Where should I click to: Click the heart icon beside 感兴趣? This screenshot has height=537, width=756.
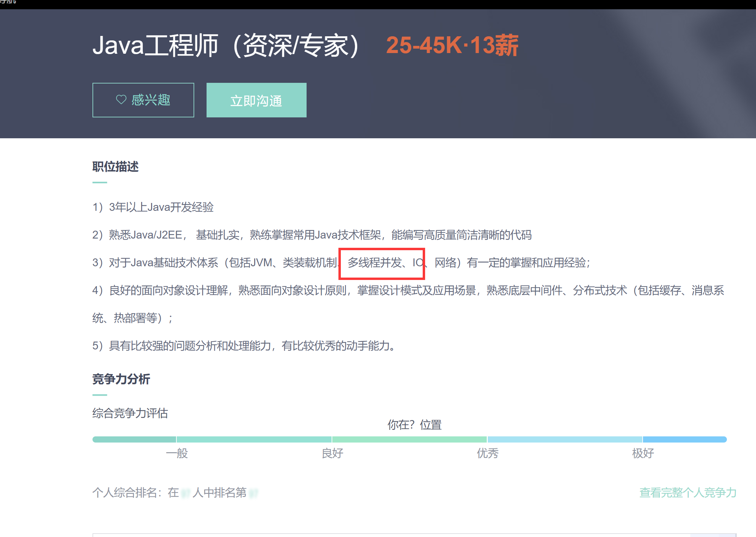121,100
